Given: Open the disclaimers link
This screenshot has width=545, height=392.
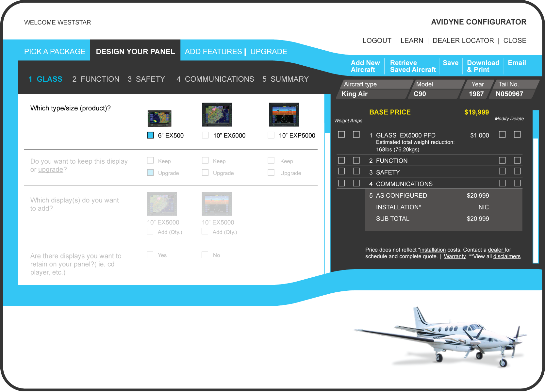Looking at the screenshot, I should 507,256.
